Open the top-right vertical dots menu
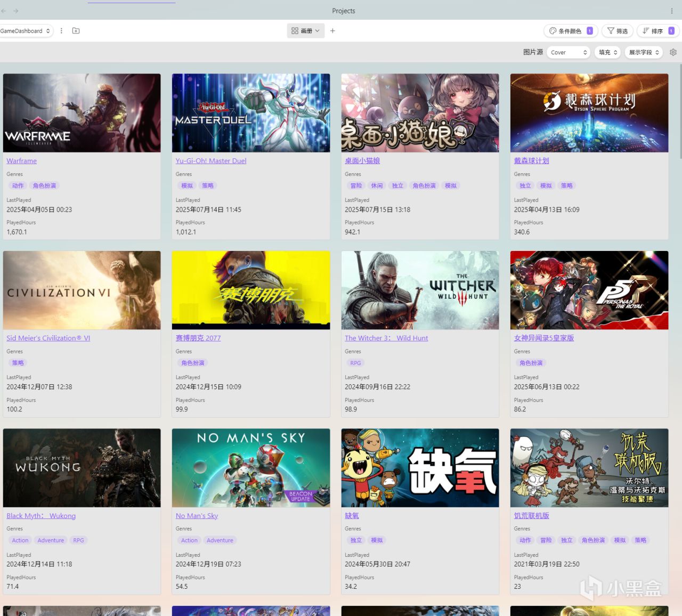682x616 pixels. tap(671, 11)
